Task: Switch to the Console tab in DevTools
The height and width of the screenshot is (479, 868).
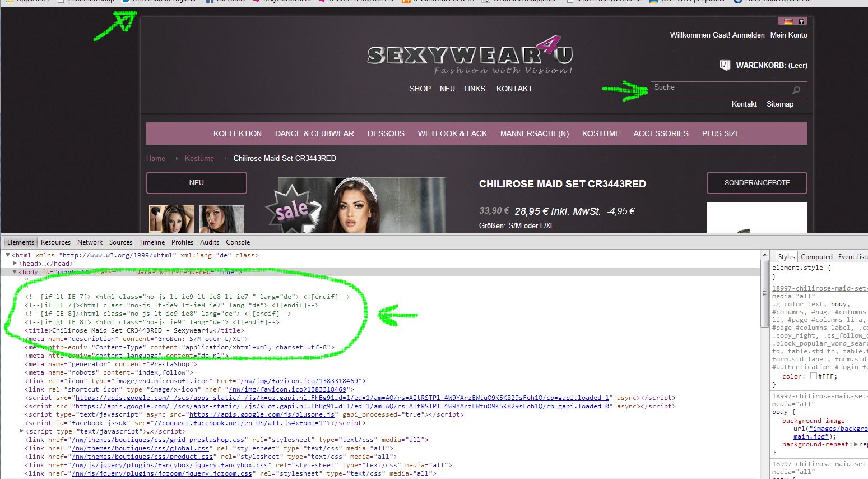Action: [238, 242]
